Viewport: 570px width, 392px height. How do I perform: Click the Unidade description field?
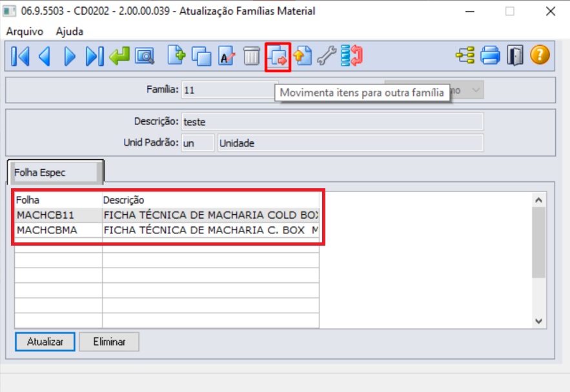tap(351, 143)
